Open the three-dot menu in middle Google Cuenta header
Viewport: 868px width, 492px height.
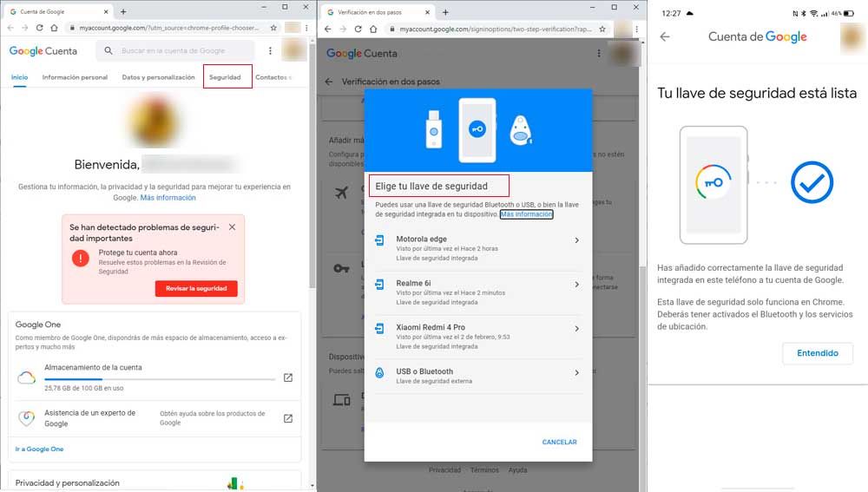(598, 53)
